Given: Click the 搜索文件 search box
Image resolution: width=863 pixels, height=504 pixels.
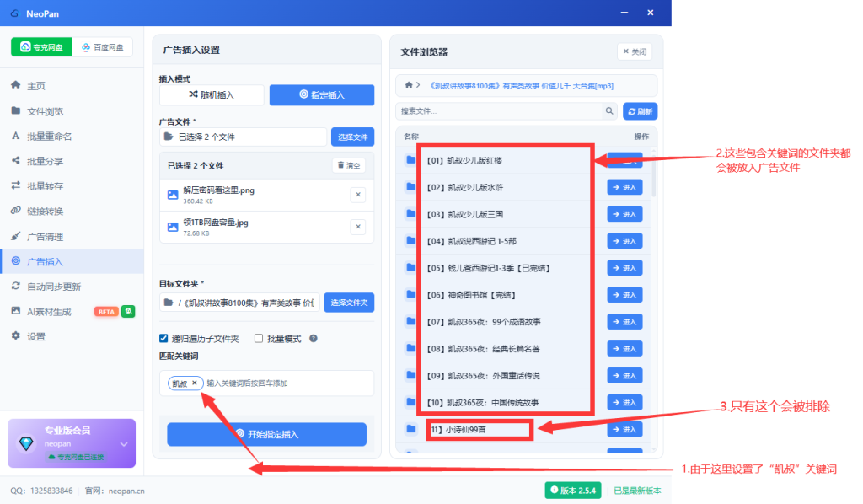Looking at the screenshot, I should click(x=499, y=111).
